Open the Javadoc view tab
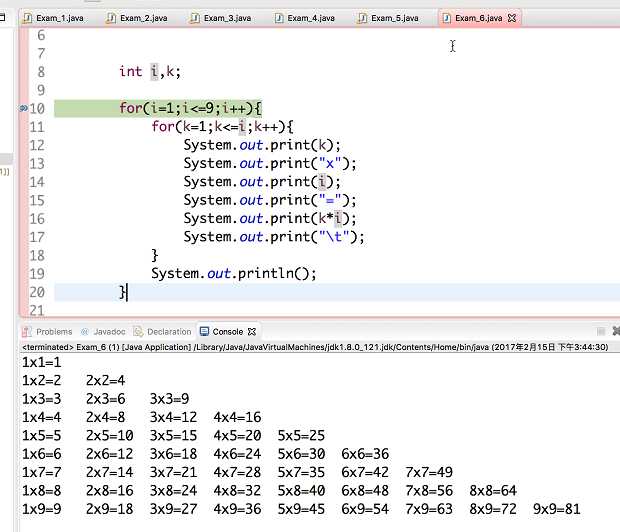 tap(103, 331)
